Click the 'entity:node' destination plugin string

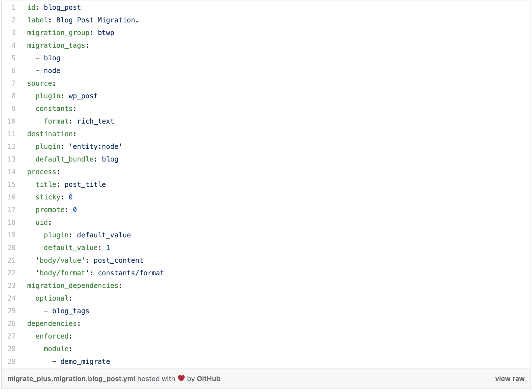pos(96,147)
